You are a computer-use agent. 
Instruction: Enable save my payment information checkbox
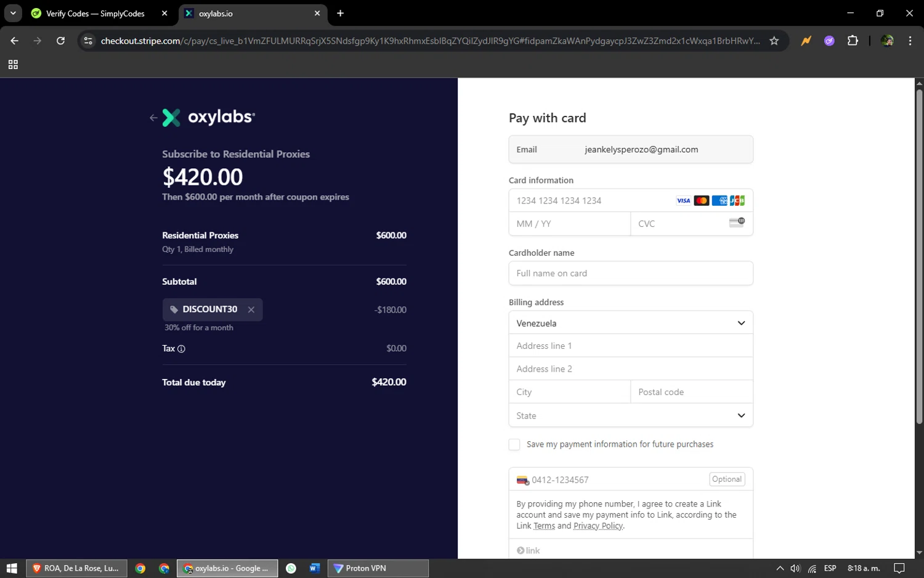pos(514,444)
